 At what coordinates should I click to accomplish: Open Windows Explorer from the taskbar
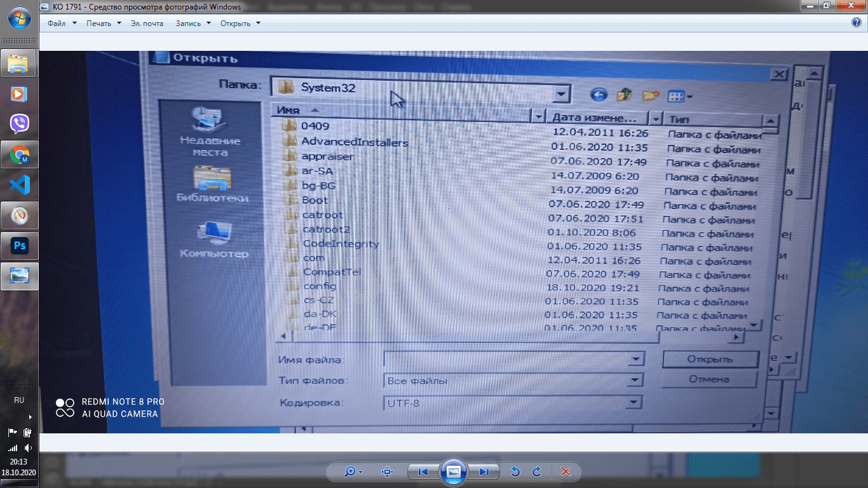pos(19,64)
